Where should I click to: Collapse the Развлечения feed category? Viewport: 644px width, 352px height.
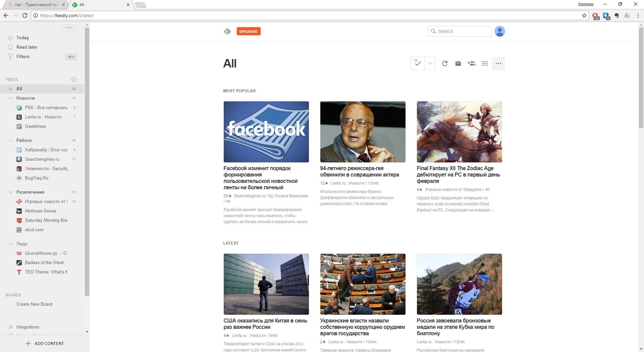(10, 192)
